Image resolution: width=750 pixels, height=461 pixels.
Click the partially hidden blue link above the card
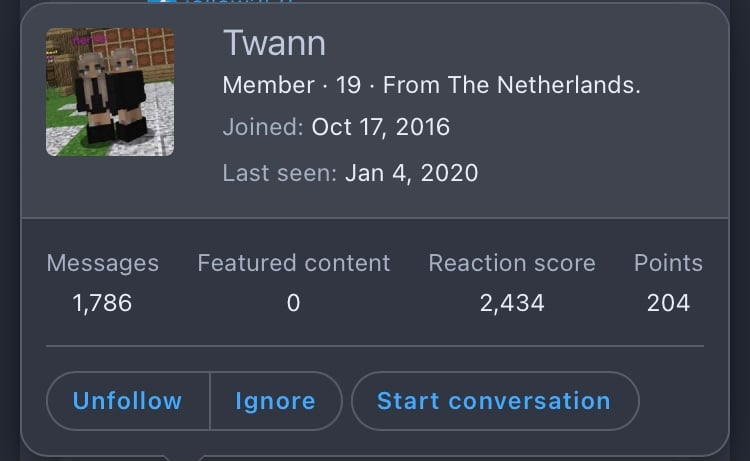[221, 1]
